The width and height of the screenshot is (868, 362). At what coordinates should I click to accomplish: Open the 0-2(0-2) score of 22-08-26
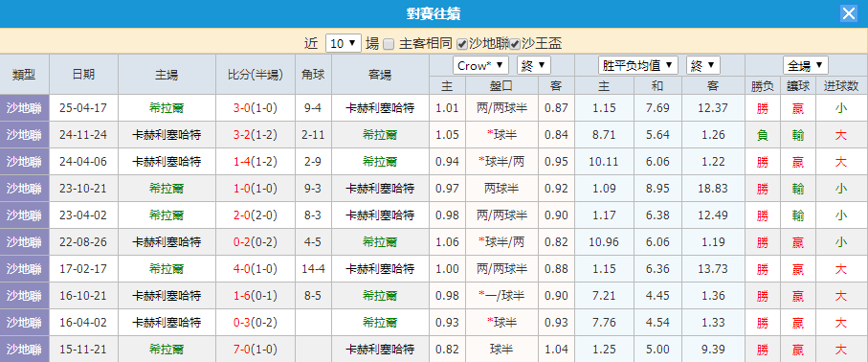(x=256, y=242)
